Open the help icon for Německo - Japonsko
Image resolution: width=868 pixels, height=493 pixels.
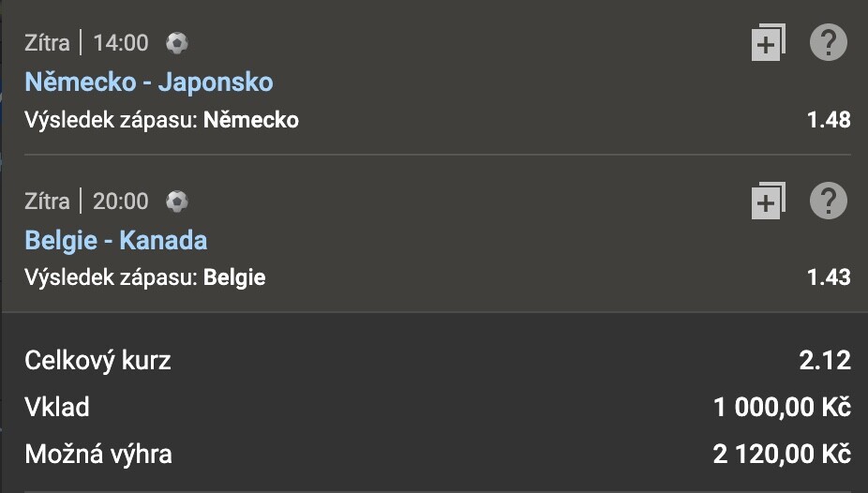click(828, 42)
